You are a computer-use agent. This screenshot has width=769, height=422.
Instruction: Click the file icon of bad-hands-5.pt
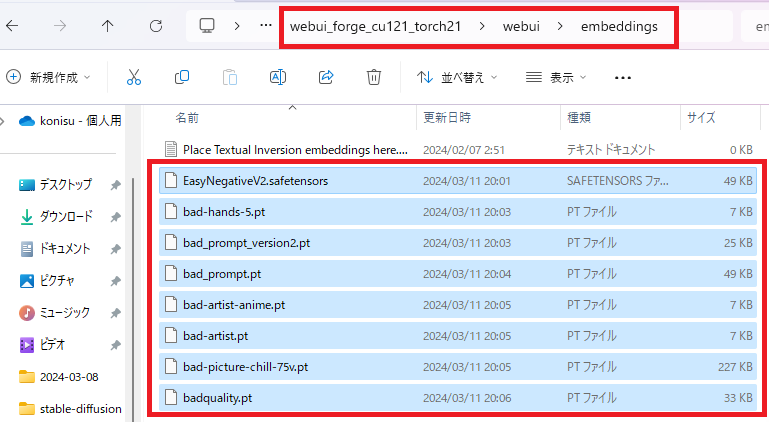point(171,211)
